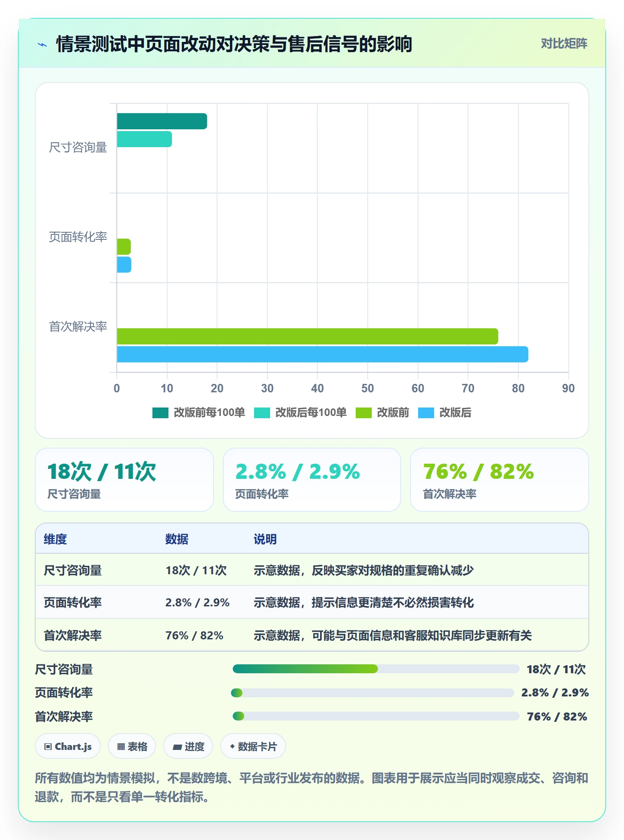Image resolution: width=624 pixels, height=840 pixels.
Task: Click the 数据 column header
Action: click(177, 539)
